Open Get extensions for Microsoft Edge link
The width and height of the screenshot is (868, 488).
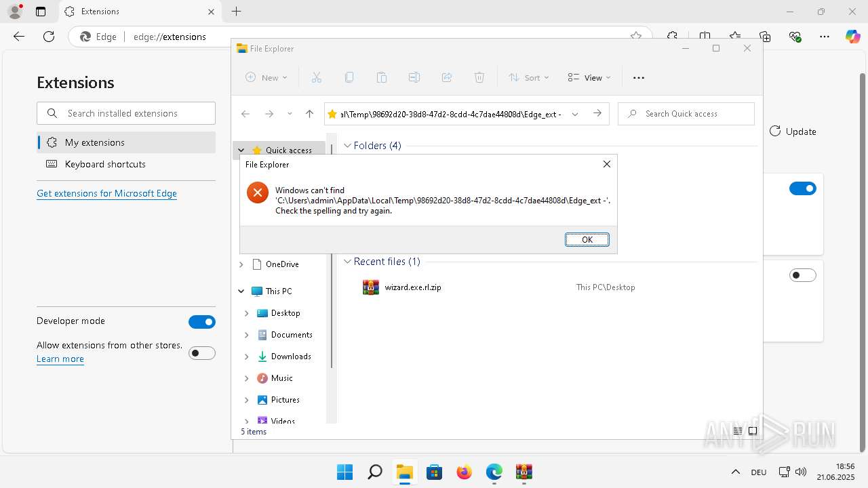[106, 193]
